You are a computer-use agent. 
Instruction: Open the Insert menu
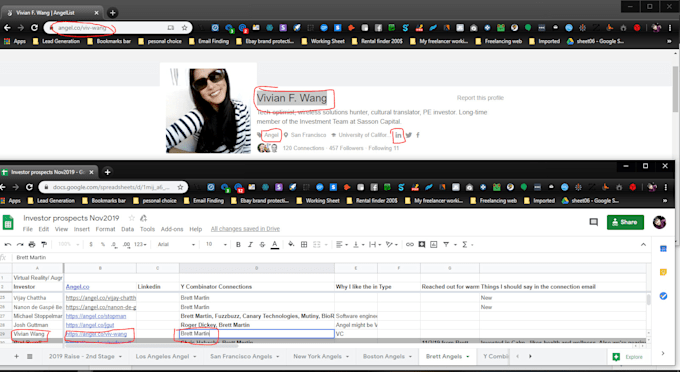[x=82, y=229]
